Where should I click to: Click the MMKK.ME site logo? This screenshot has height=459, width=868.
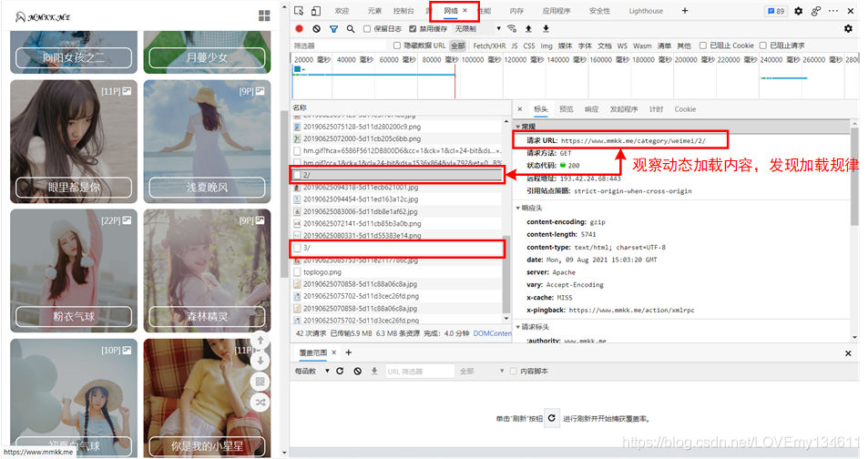(43, 17)
